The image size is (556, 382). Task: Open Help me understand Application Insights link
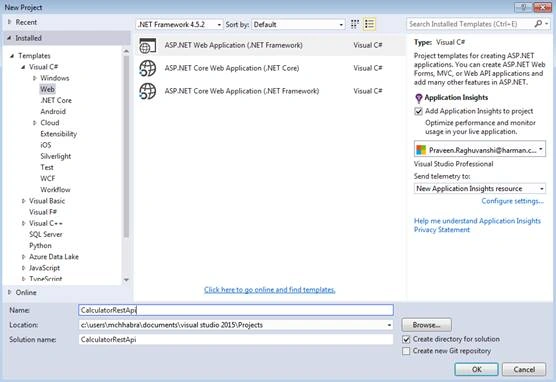point(477,221)
